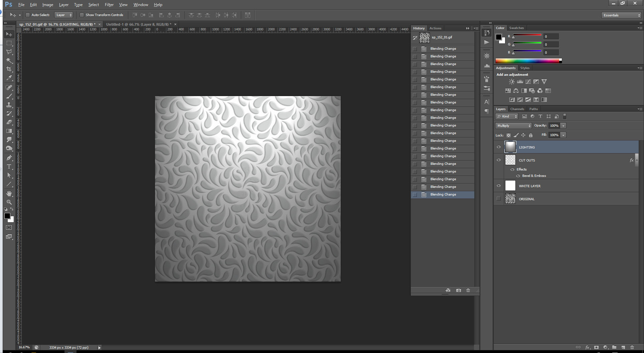Select the Eyedropper tool
Image resolution: width=644 pixels, height=353 pixels.
tap(9, 78)
